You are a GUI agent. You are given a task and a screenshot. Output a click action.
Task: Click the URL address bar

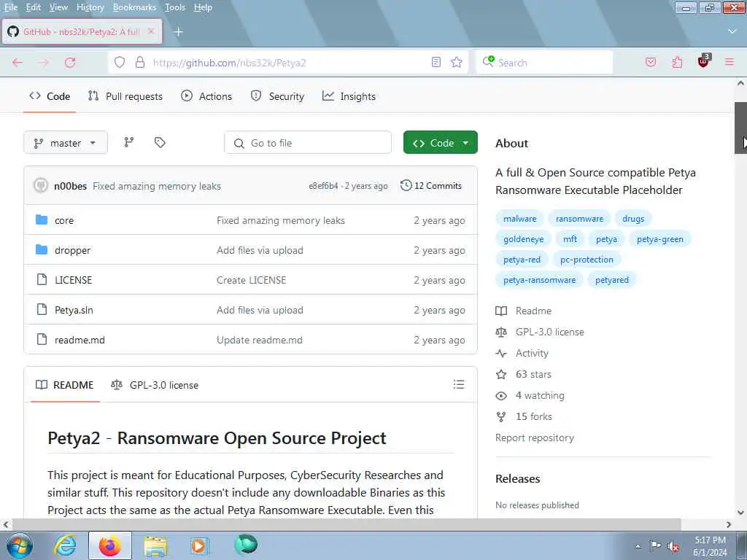tap(288, 63)
